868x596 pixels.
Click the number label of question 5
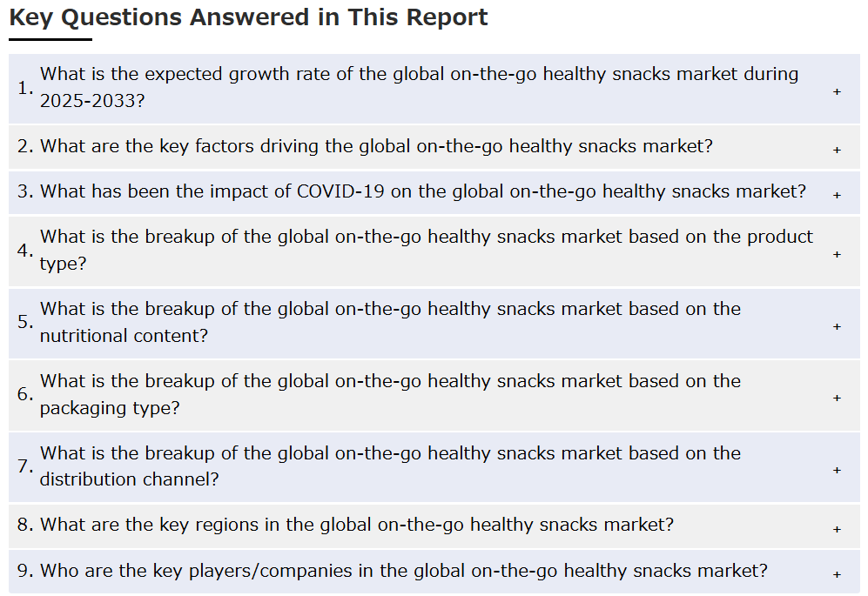25,322
